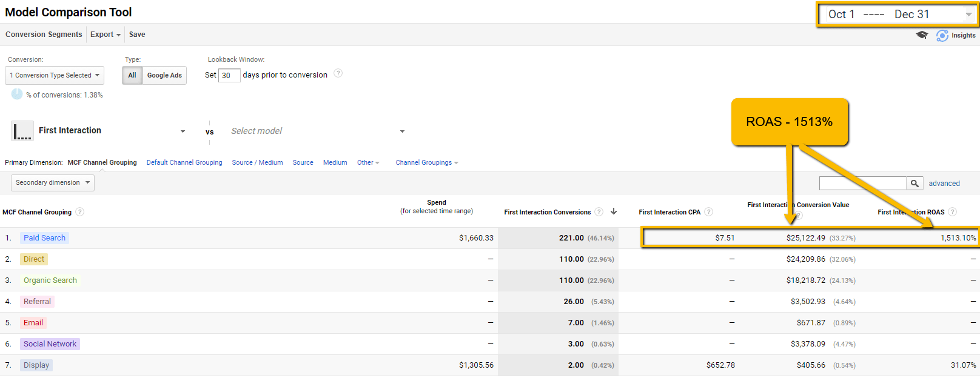980x378 pixels.
Task: Click the lookback window days field
Action: coord(229,75)
